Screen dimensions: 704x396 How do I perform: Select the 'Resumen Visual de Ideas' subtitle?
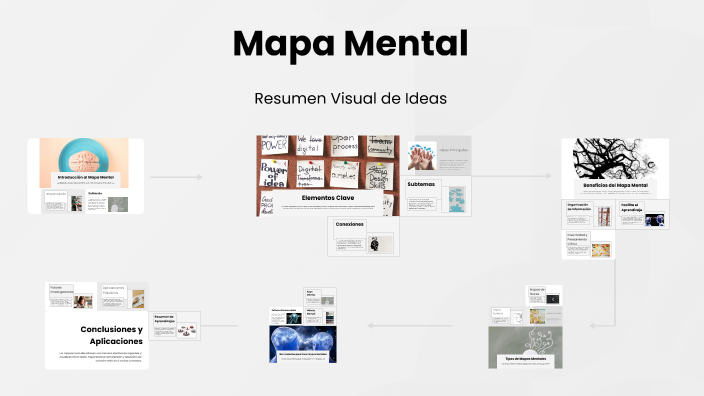[351, 98]
